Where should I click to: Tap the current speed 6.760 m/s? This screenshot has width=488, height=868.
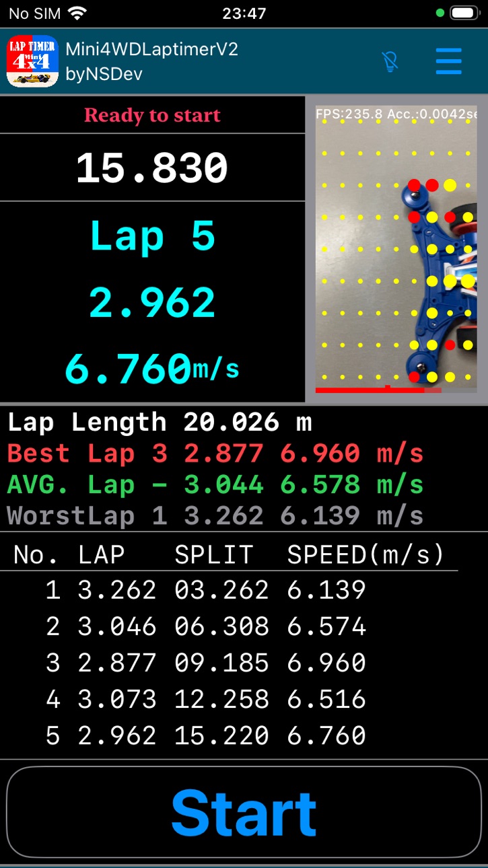152,368
